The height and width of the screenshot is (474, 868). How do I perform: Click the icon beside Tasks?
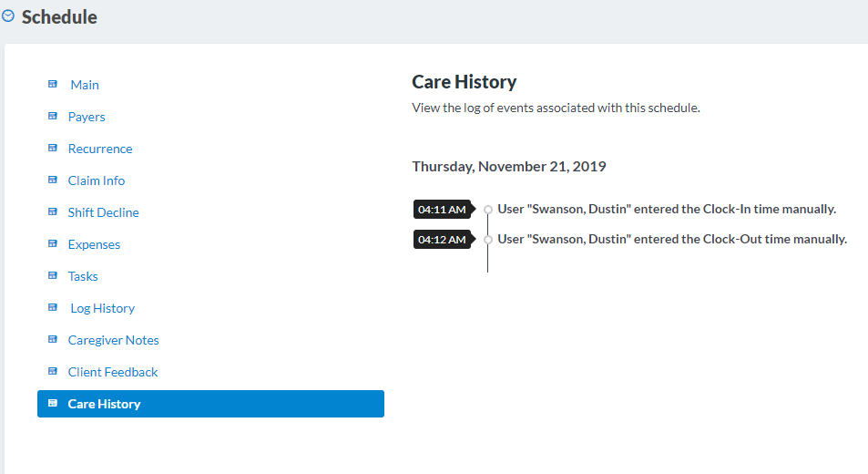pyautogui.click(x=53, y=276)
